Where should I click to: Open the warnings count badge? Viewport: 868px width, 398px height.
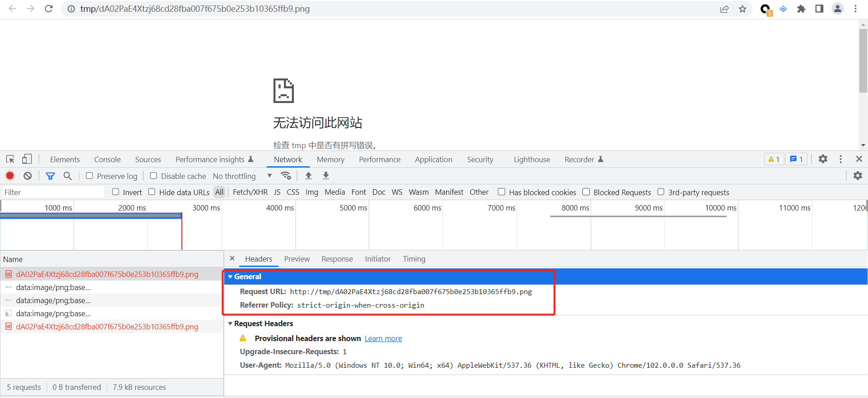[774, 159]
